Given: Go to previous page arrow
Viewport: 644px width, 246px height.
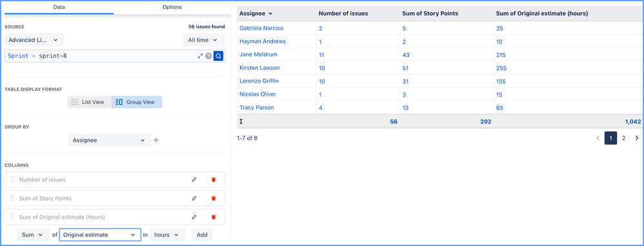Looking at the screenshot, I should point(598,138).
